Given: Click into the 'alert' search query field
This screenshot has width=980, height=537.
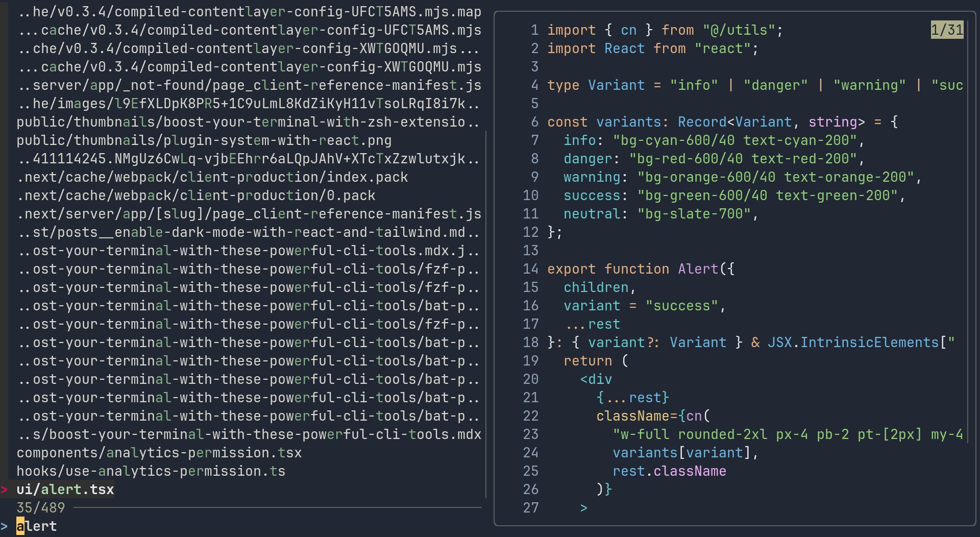Looking at the screenshot, I should pyautogui.click(x=37, y=526).
